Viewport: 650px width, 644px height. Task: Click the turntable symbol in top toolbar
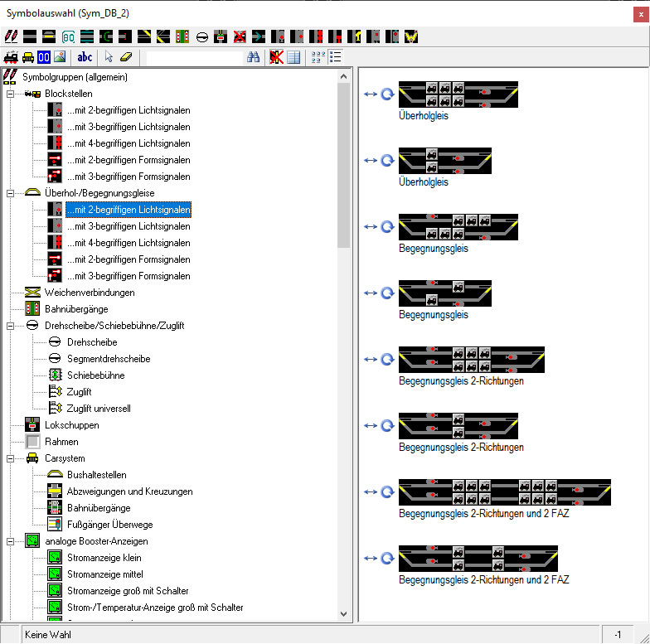(x=201, y=36)
